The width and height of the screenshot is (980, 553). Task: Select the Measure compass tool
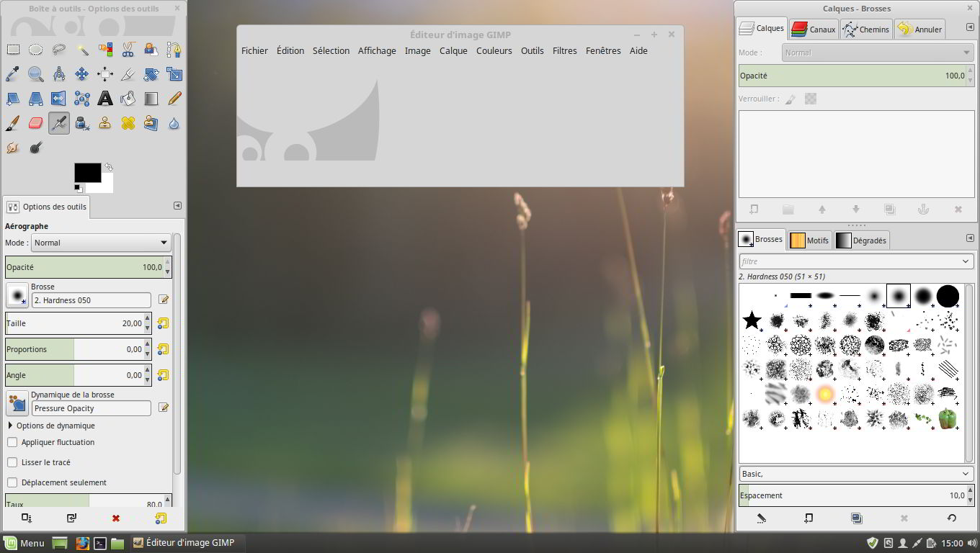[59, 74]
